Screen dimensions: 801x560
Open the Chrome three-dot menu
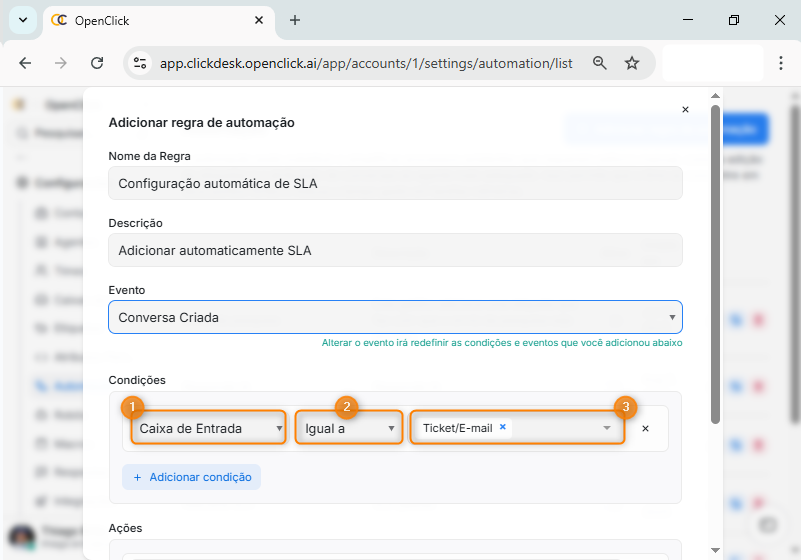tap(780, 62)
